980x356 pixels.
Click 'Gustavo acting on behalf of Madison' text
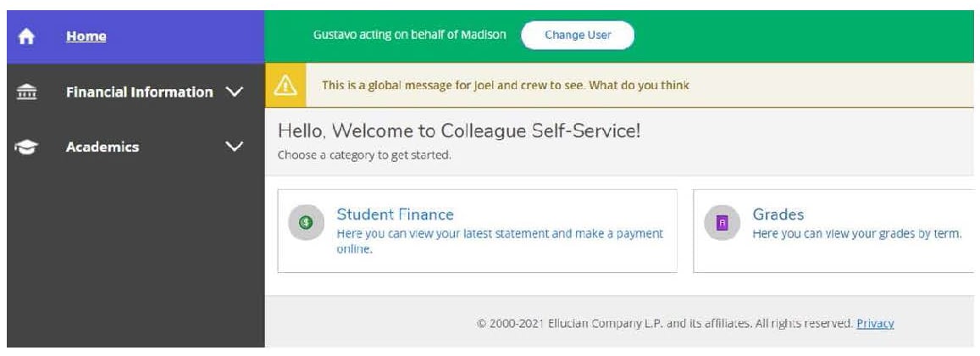point(409,35)
